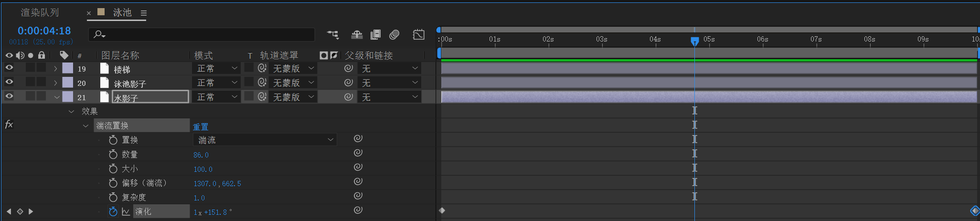The image size is (980, 221).
Task: Hide the 泳池影子 layer via eye icon
Action: point(9,82)
